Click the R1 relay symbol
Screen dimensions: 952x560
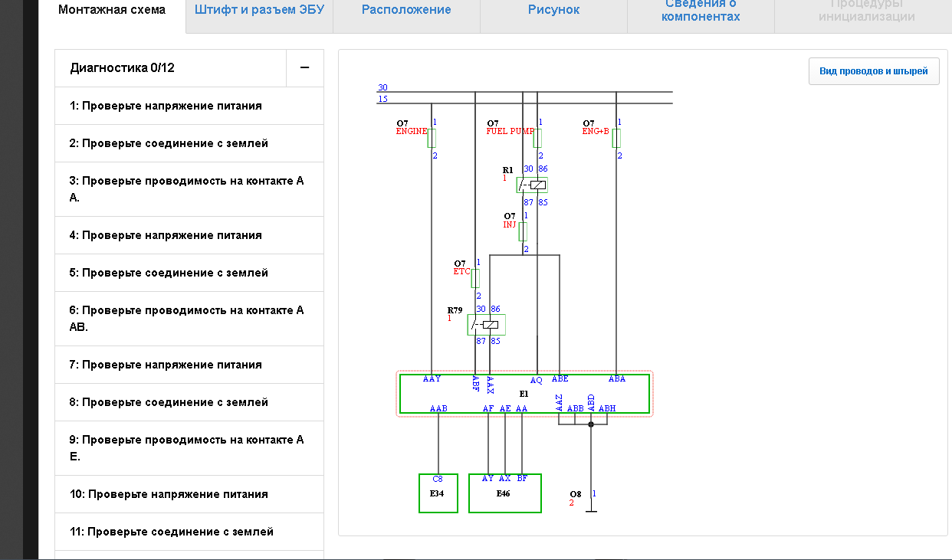click(x=532, y=185)
